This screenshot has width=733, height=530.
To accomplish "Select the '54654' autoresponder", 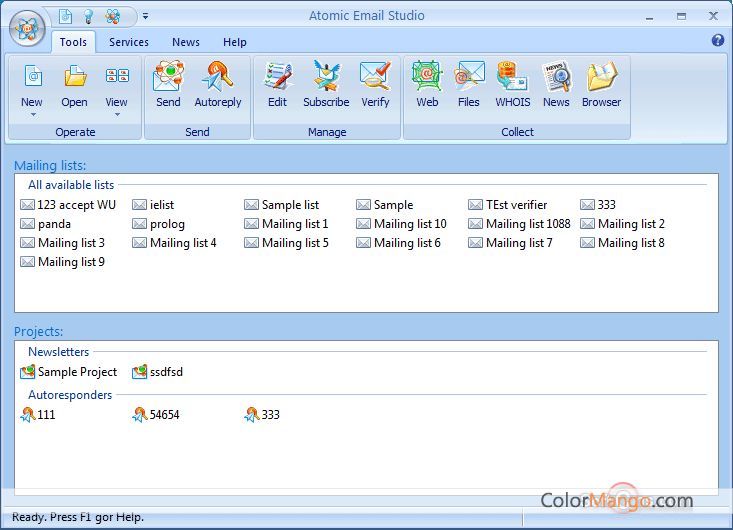I will (x=156, y=415).
